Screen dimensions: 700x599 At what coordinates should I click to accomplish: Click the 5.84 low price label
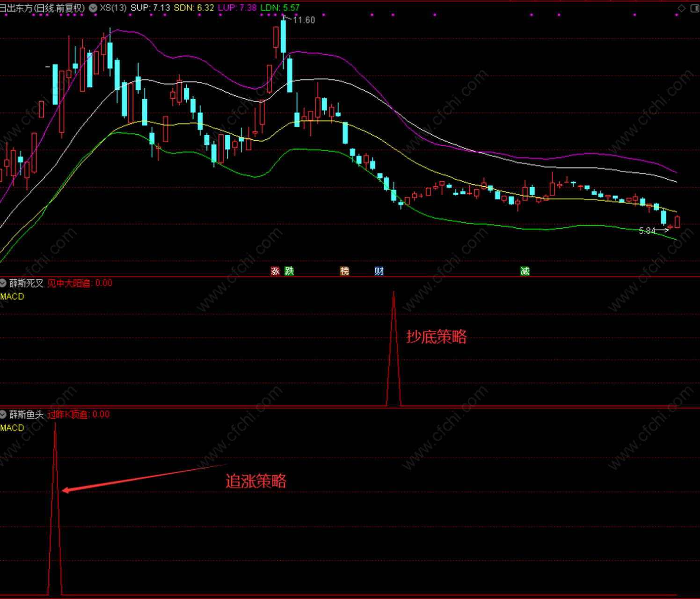click(x=647, y=231)
